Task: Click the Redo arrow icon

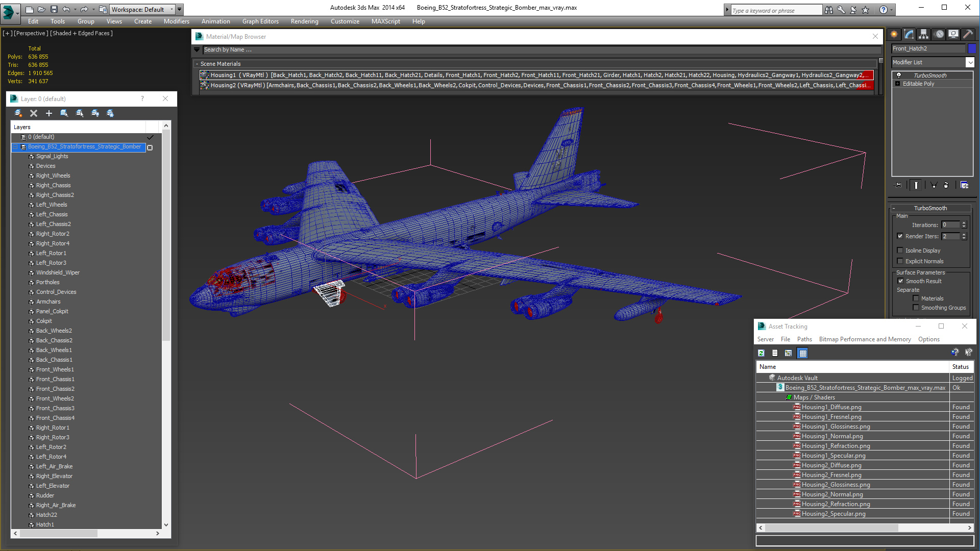Action: point(84,9)
